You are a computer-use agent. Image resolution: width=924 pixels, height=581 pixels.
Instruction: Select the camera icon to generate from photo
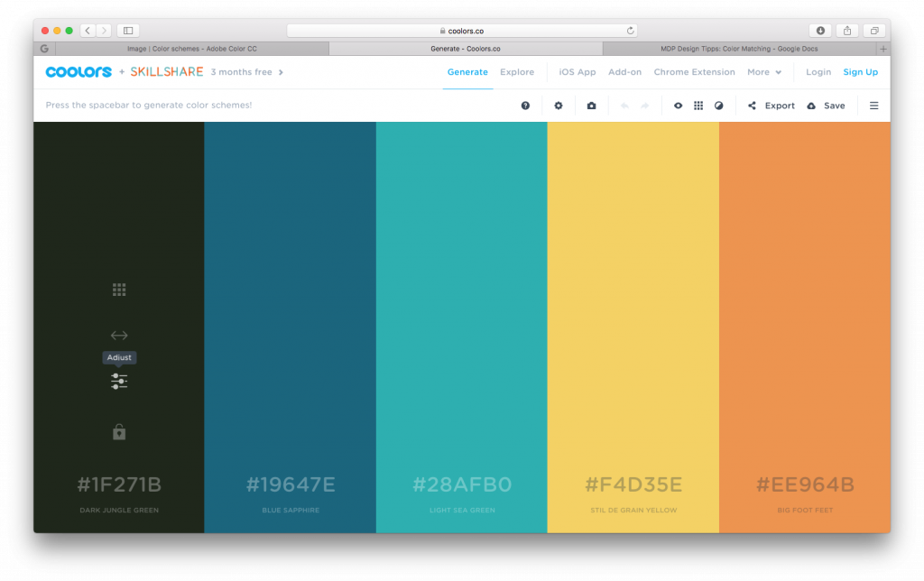coord(591,106)
